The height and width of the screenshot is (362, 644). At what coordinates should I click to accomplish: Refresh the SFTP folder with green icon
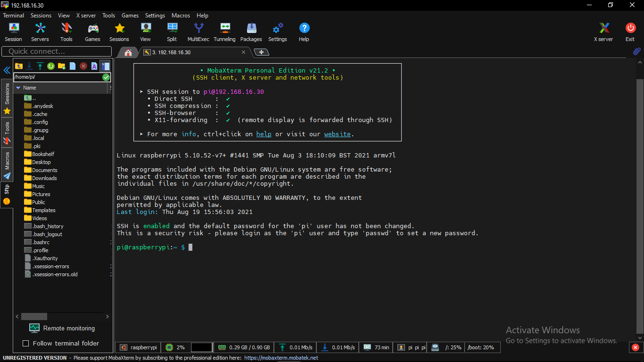51,66
